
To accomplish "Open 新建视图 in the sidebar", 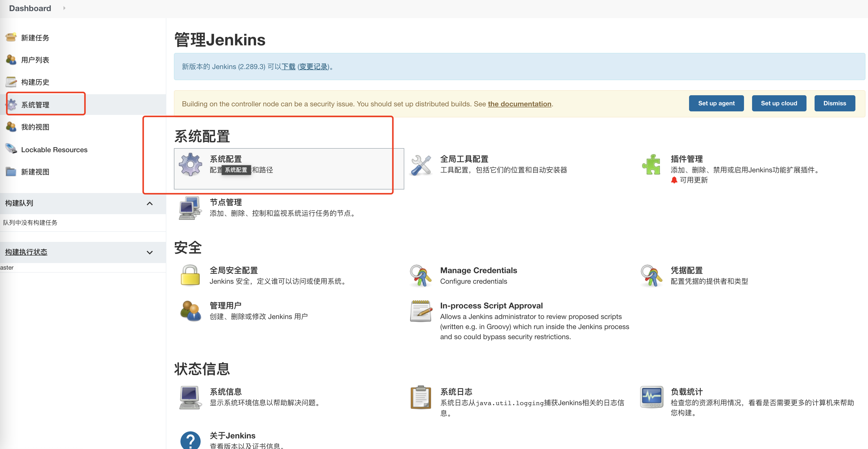I will tap(35, 172).
